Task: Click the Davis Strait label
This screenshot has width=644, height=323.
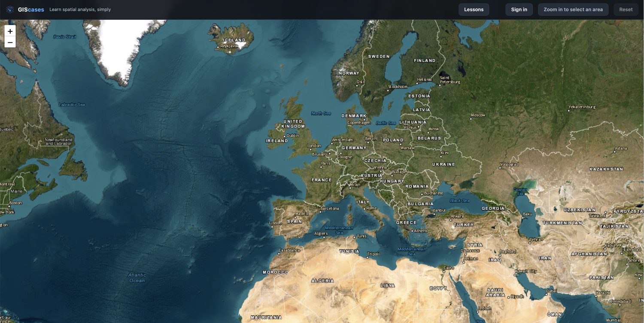Action: (64, 37)
